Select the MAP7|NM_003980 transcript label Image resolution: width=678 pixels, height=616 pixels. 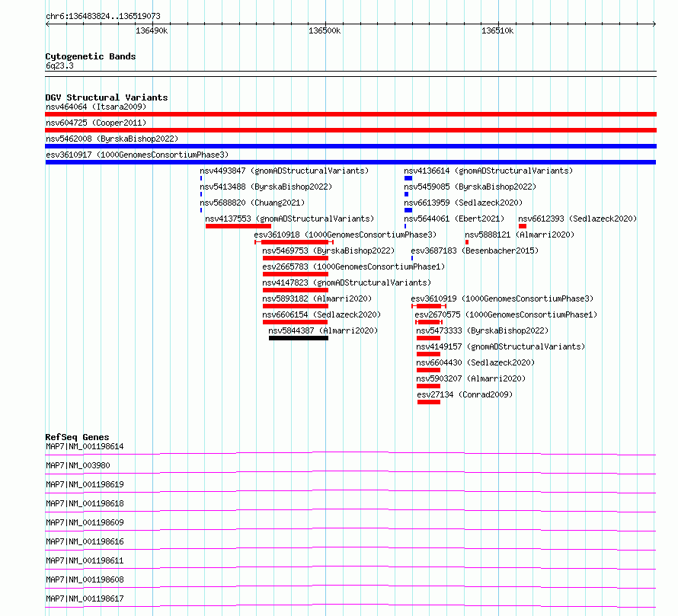[x=78, y=465]
